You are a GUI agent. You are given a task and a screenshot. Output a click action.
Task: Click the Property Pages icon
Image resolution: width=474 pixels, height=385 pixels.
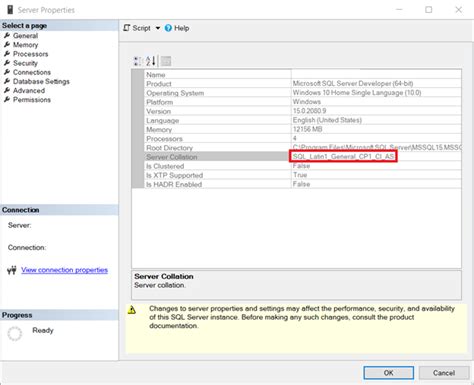point(166,61)
